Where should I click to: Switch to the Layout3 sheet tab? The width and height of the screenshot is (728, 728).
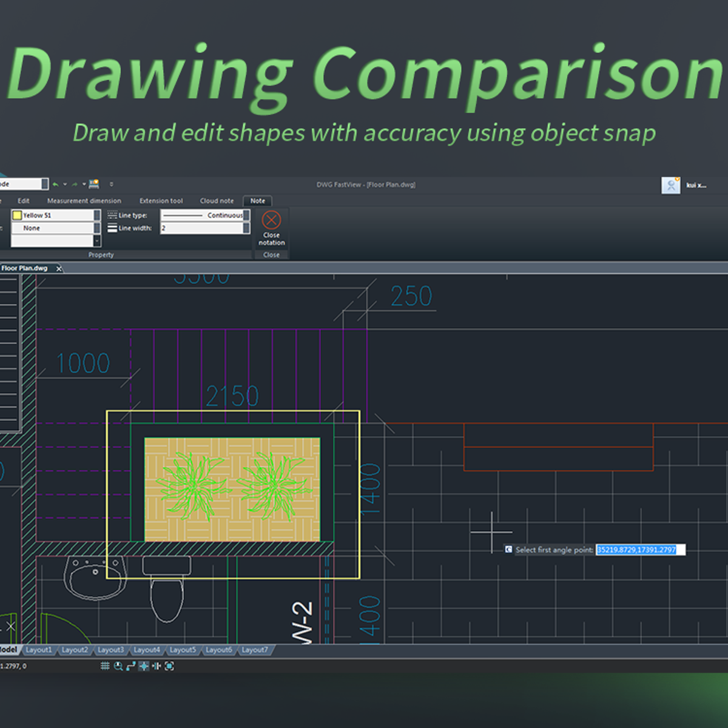pyautogui.click(x=110, y=650)
